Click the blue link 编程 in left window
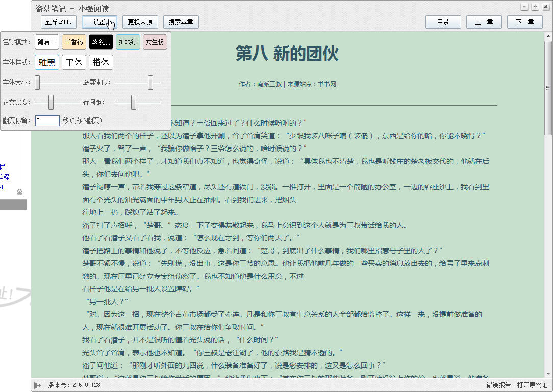Viewport: 553px width, 392px height. click(x=5, y=177)
